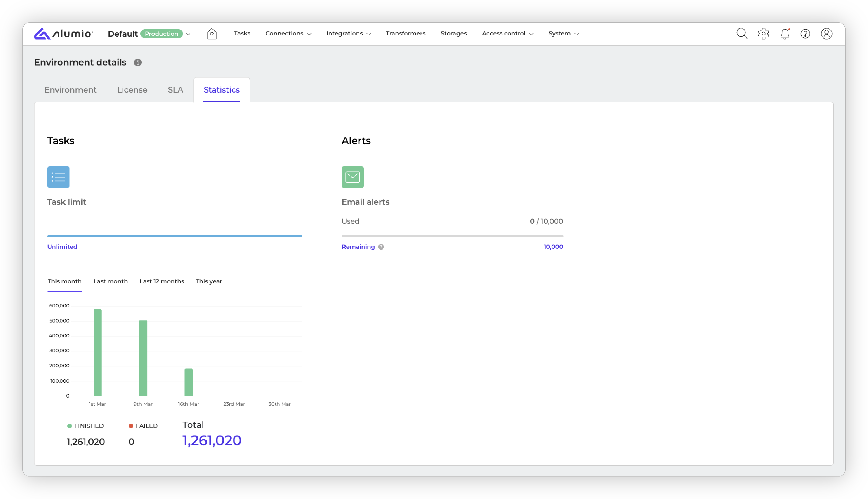The image size is (868, 499).
Task: Open the Transformers page
Action: coord(405,34)
